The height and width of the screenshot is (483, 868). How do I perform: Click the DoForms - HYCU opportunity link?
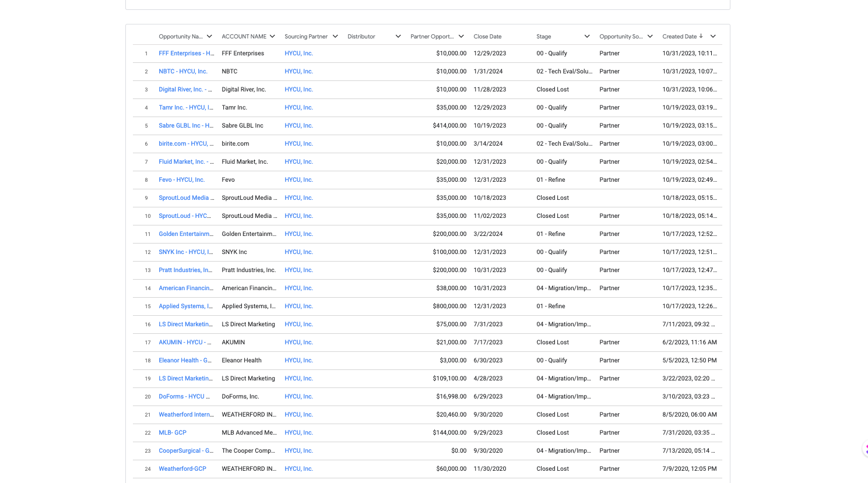[184, 397]
